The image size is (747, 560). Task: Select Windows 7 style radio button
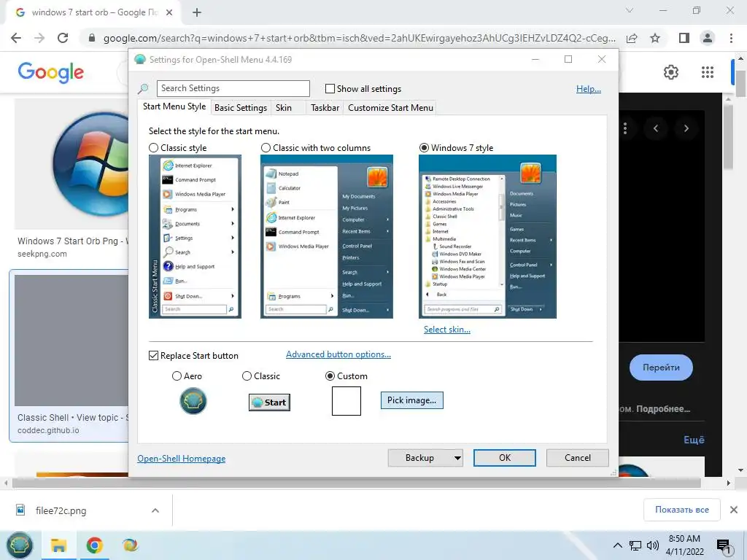[x=424, y=148]
